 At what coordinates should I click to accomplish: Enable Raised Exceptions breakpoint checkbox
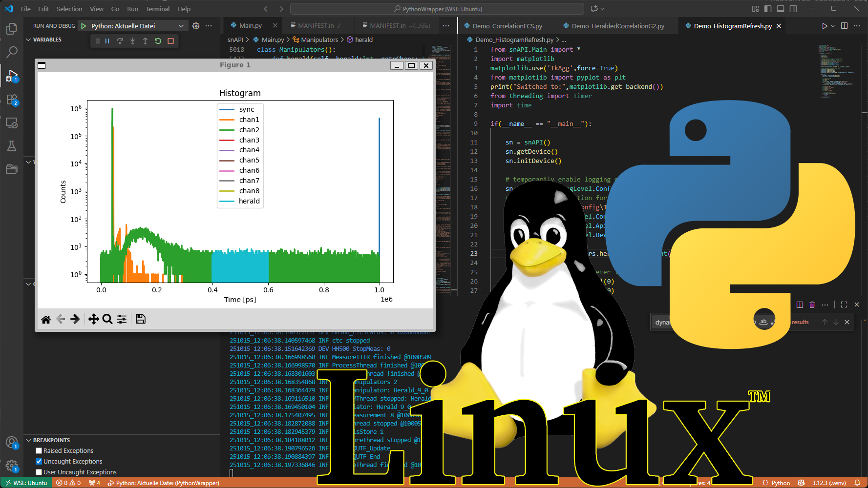[39, 451]
